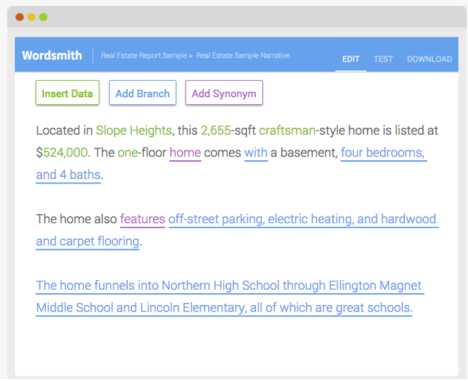468x381 pixels.
Task: Select the 2,655 data variable
Action: point(216,130)
